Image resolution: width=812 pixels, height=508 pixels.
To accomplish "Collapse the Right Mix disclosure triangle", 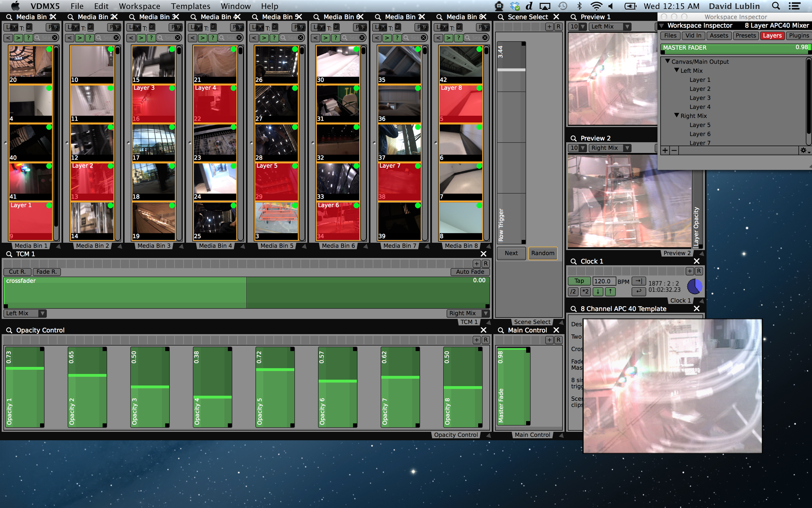I will point(676,116).
